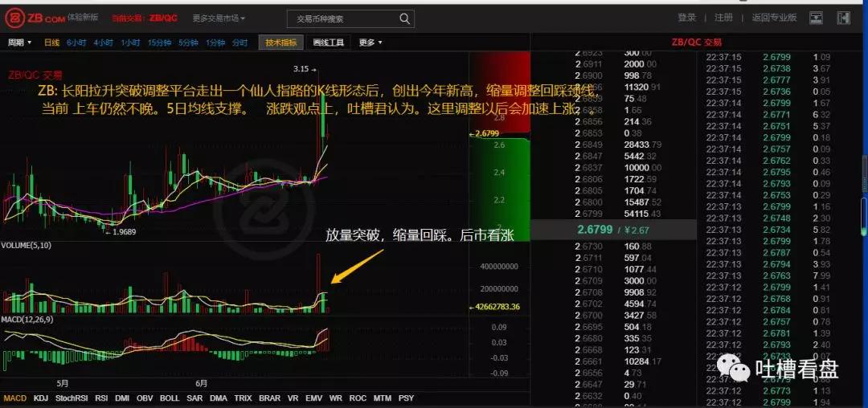The height and width of the screenshot is (408, 868).
Task: Select the StochRSI indicator tab
Action: [x=72, y=398]
